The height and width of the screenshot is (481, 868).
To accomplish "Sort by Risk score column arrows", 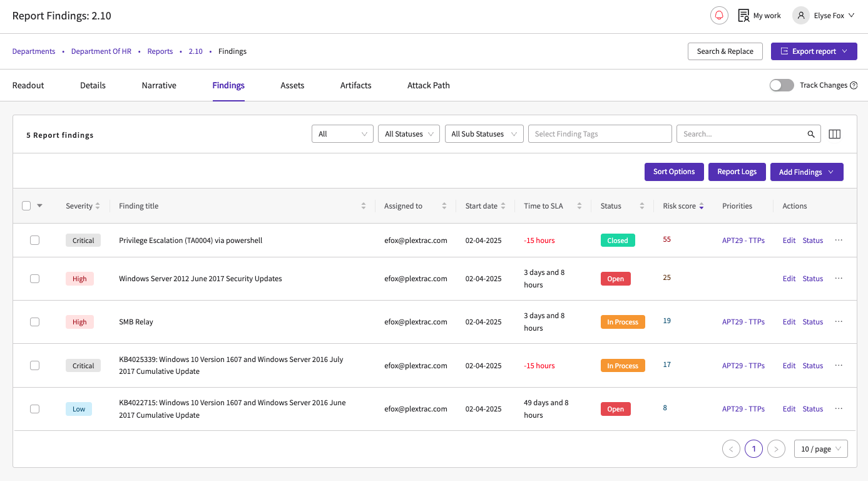I will [702, 206].
